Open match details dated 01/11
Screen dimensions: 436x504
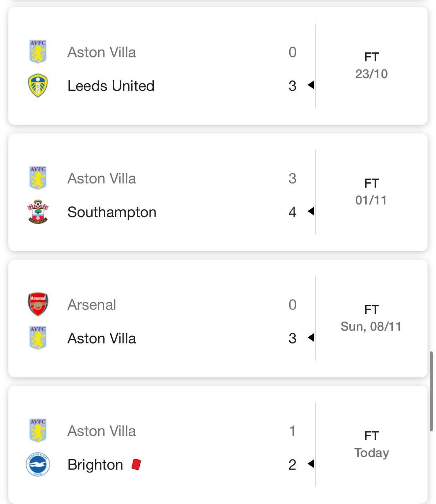tap(371, 192)
